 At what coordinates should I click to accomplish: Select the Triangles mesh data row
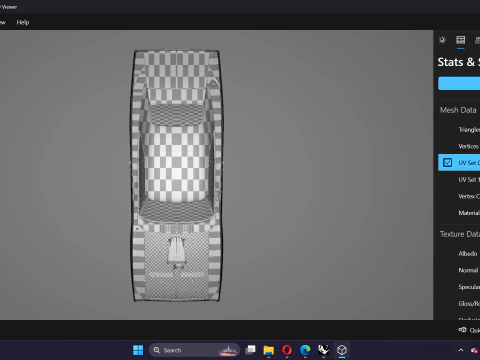tap(459, 129)
